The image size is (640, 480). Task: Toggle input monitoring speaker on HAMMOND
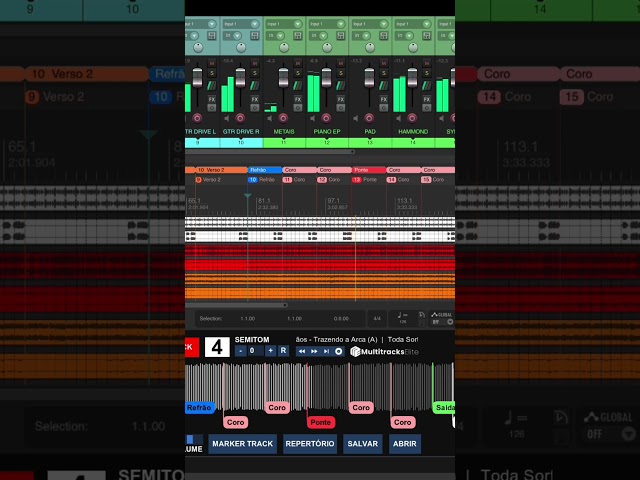pos(399,118)
